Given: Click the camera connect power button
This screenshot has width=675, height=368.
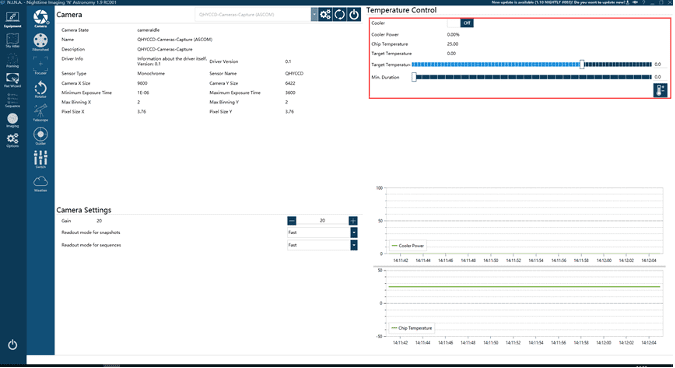Looking at the screenshot, I should tap(354, 14).
